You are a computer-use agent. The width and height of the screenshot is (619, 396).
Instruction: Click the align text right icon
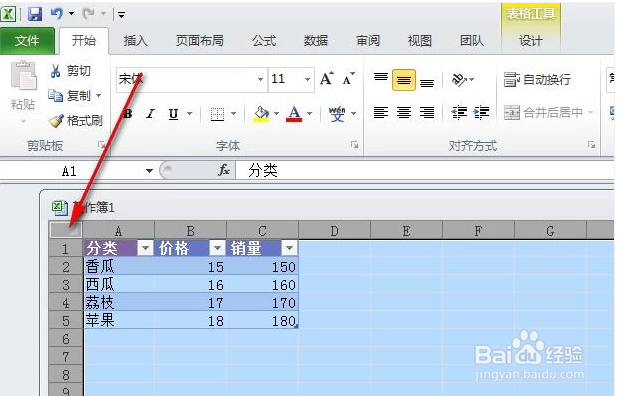point(427,113)
